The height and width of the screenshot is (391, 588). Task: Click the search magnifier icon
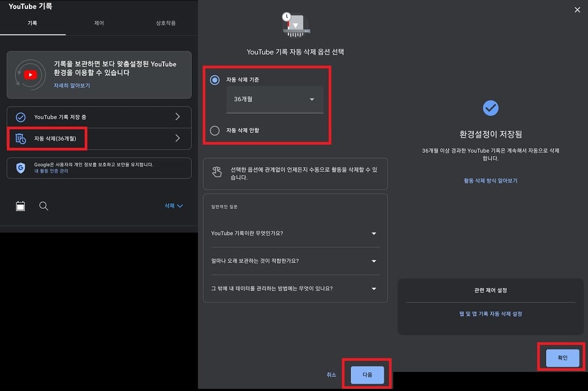(x=43, y=206)
